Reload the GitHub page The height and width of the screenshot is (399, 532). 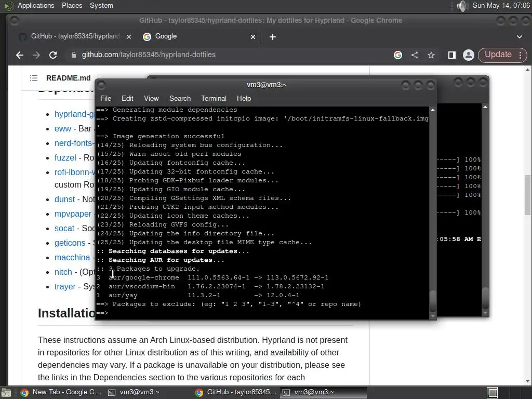pos(53,55)
